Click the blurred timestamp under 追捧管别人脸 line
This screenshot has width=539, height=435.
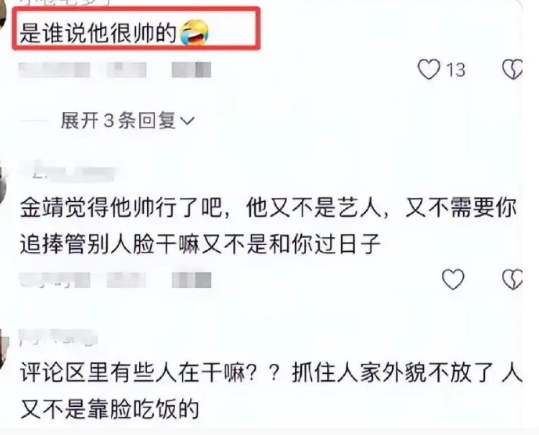pos(54,280)
